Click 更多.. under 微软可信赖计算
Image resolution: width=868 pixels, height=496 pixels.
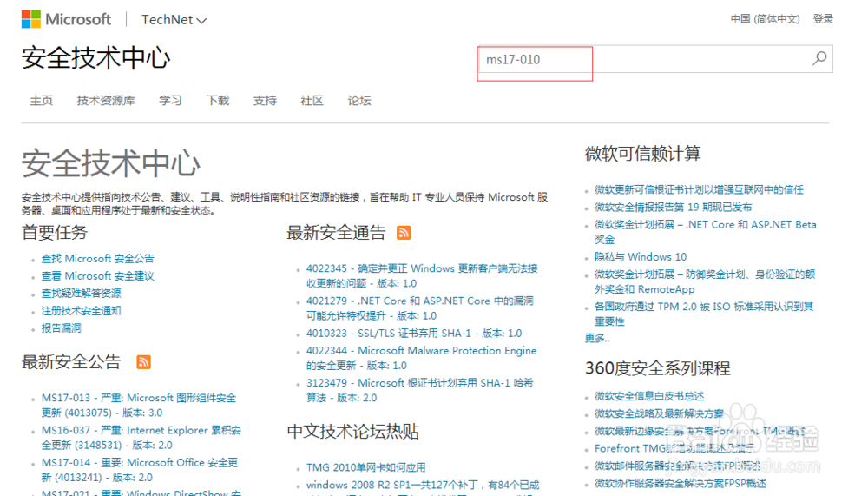coord(597,338)
